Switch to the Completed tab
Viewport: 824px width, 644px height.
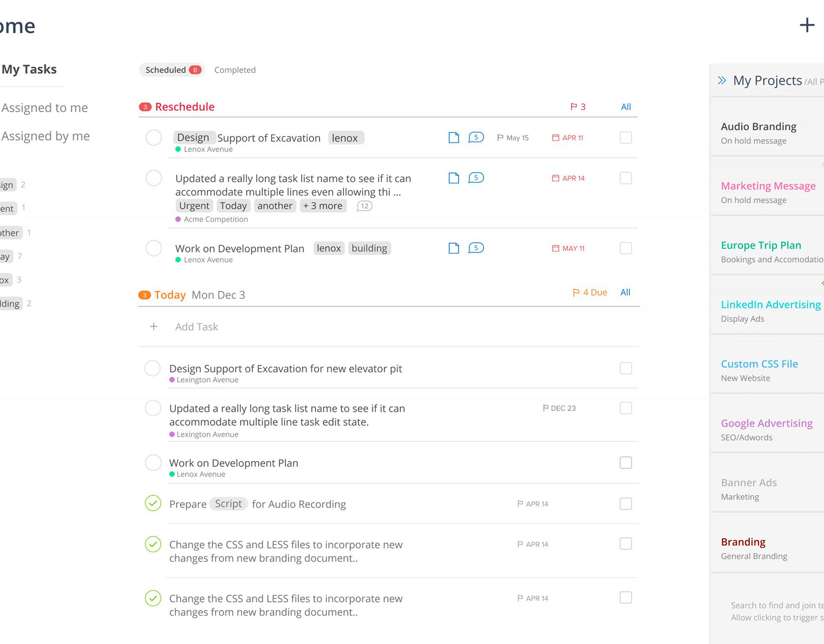coord(235,70)
